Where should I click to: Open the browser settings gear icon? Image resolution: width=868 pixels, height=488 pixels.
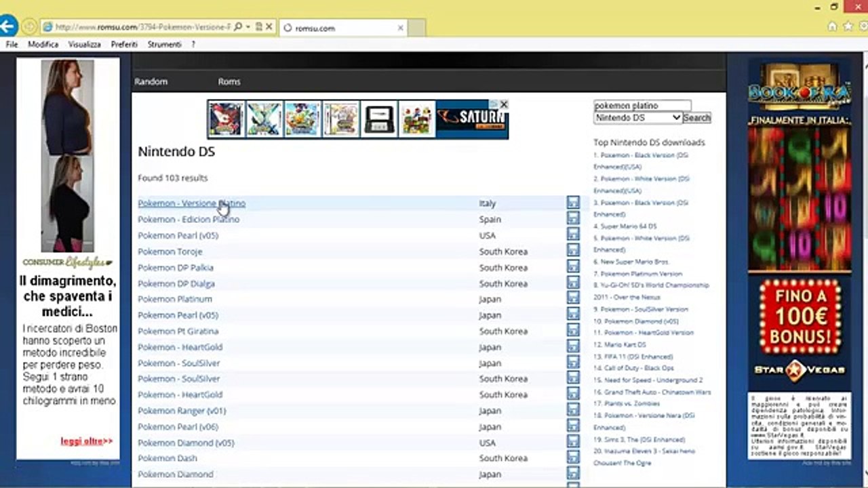click(x=862, y=26)
